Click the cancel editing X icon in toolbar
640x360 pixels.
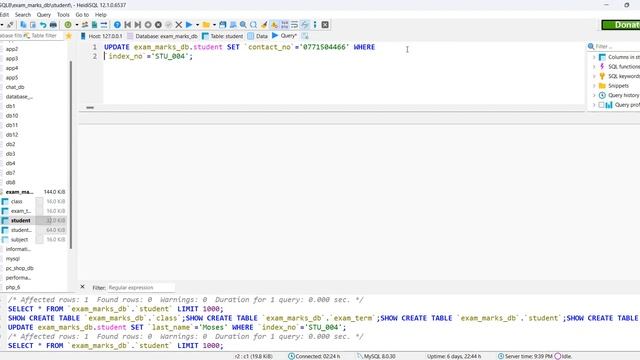tap(178, 25)
